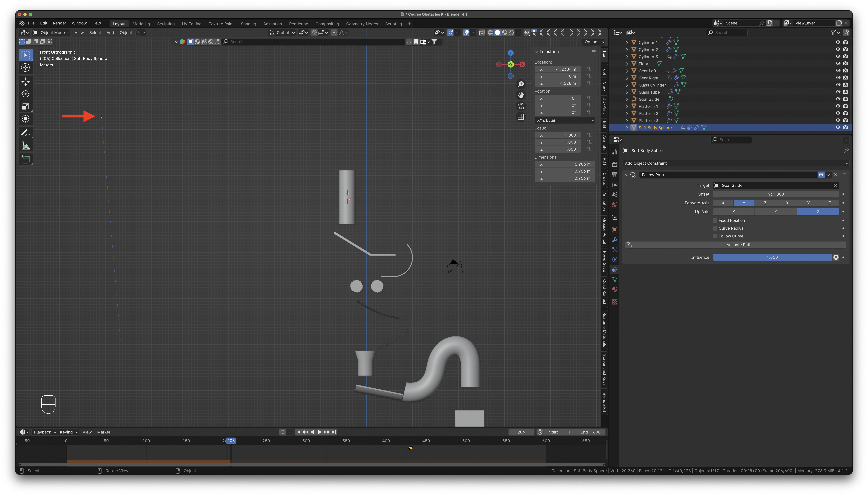Click the End frame field

point(590,432)
